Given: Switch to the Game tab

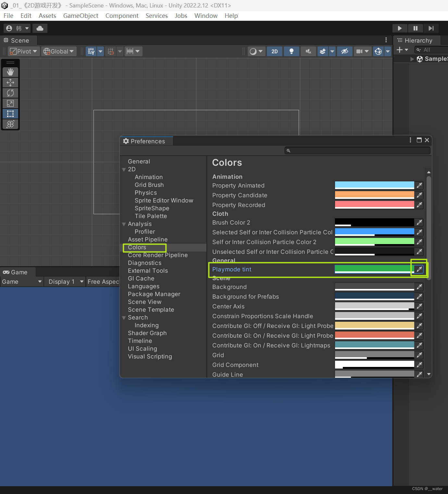Looking at the screenshot, I should pyautogui.click(x=15, y=272).
